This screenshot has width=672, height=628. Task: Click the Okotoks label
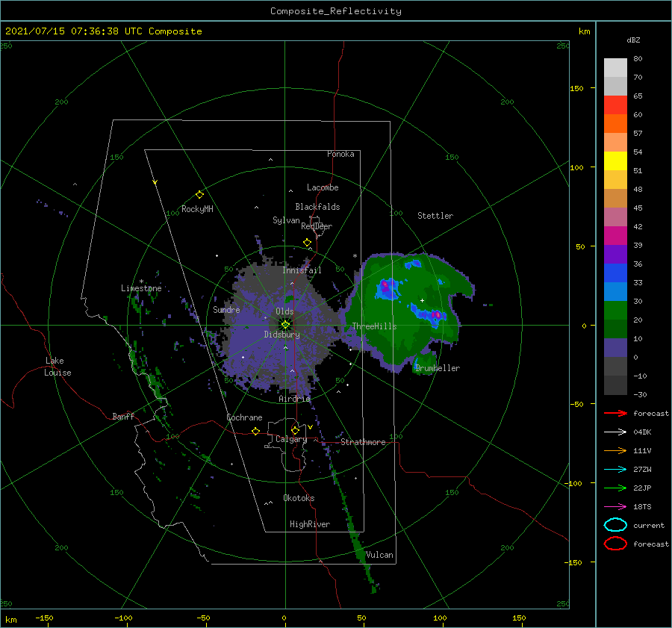pyautogui.click(x=299, y=498)
